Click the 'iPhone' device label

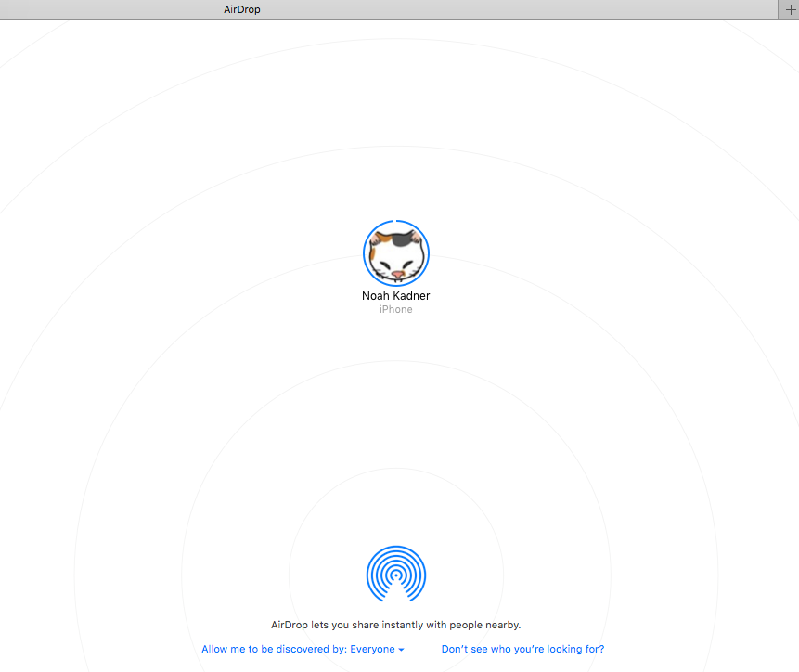[396, 309]
